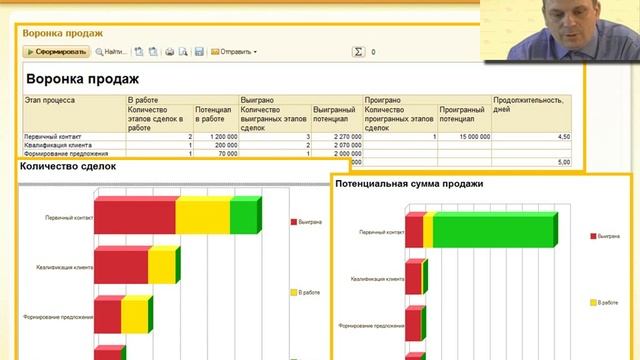Click the printer icon in toolbar

[169, 52]
